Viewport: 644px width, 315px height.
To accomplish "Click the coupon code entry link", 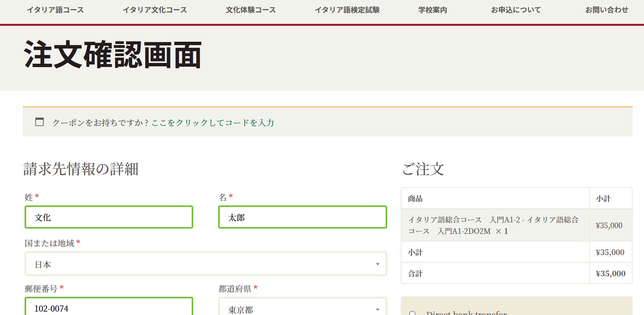I will coord(213,123).
